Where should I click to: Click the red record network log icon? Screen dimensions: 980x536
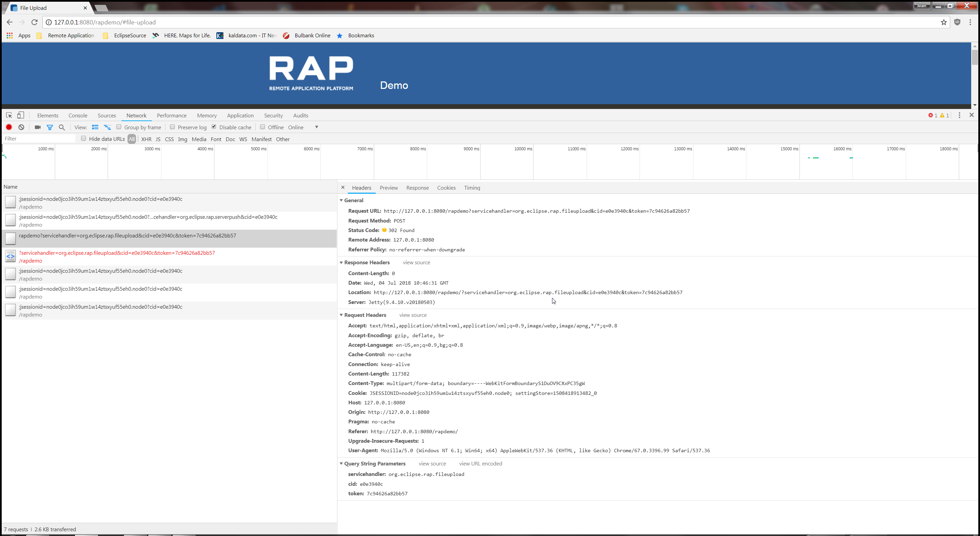click(x=9, y=127)
